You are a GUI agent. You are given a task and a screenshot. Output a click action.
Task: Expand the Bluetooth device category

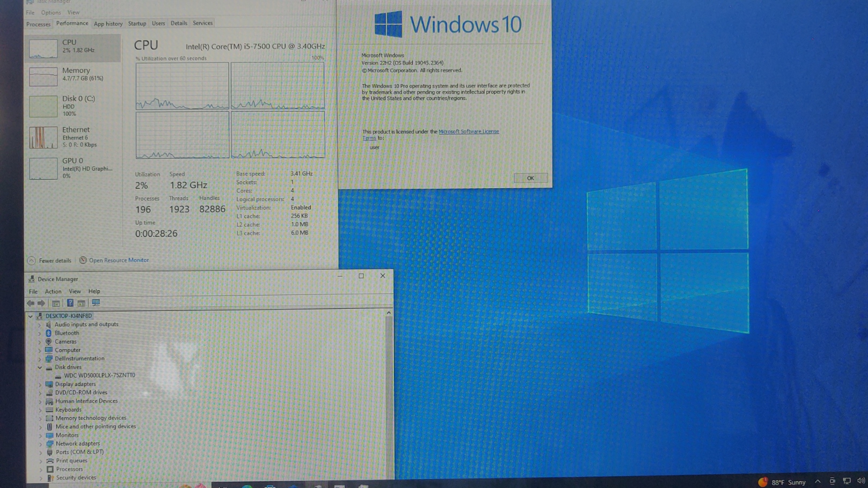click(39, 333)
